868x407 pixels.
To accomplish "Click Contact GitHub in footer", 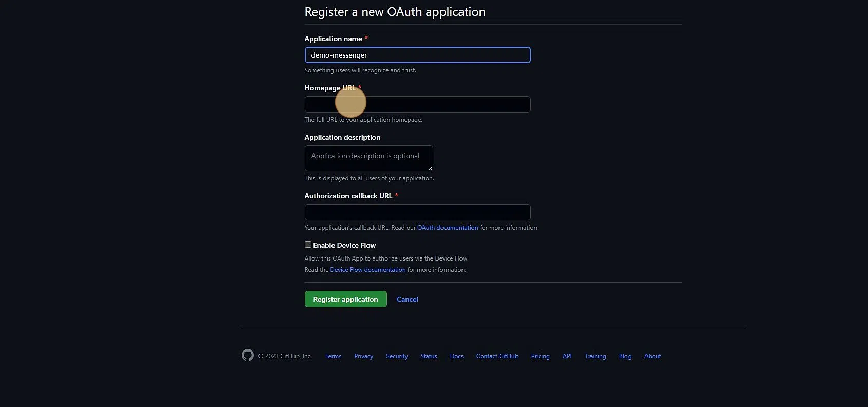I will pos(497,356).
